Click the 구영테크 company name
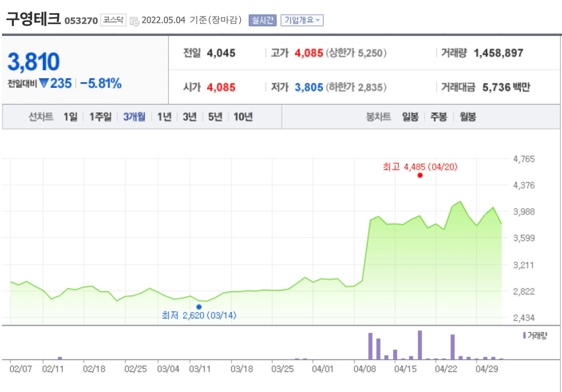Viewport: 562px width, 392px height. click(x=33, y=19)
